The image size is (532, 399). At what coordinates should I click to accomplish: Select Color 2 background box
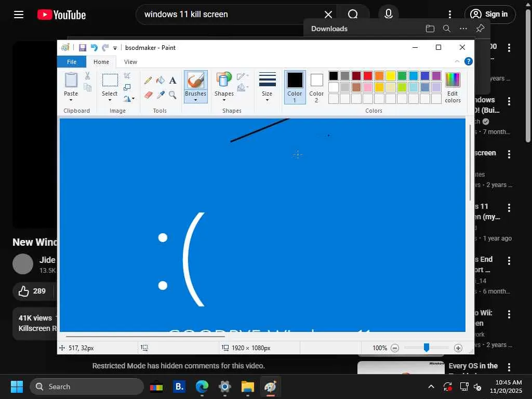(316, 87)
